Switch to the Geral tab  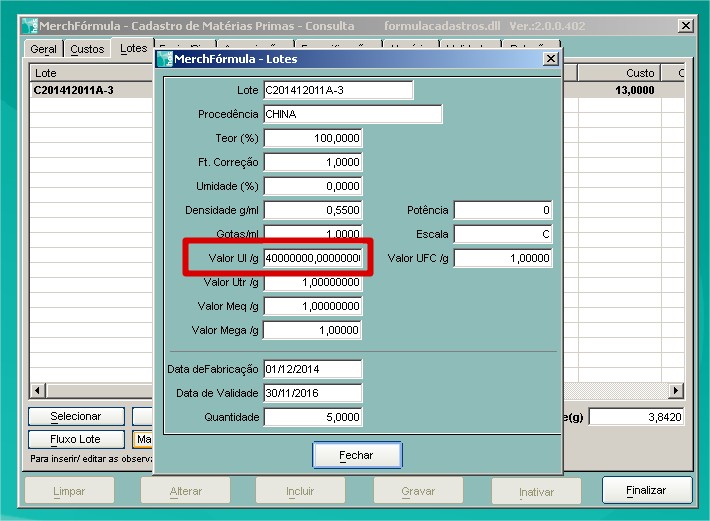click(43, 49)
